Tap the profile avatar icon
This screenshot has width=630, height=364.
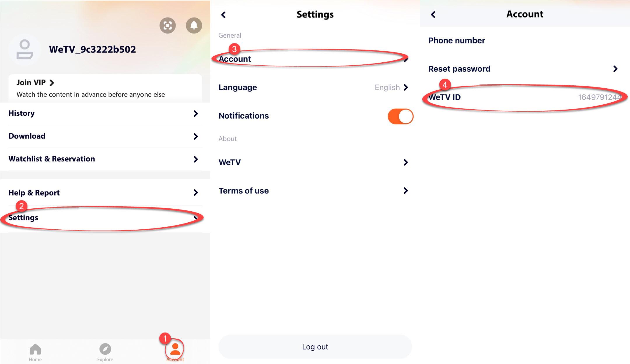24,50
